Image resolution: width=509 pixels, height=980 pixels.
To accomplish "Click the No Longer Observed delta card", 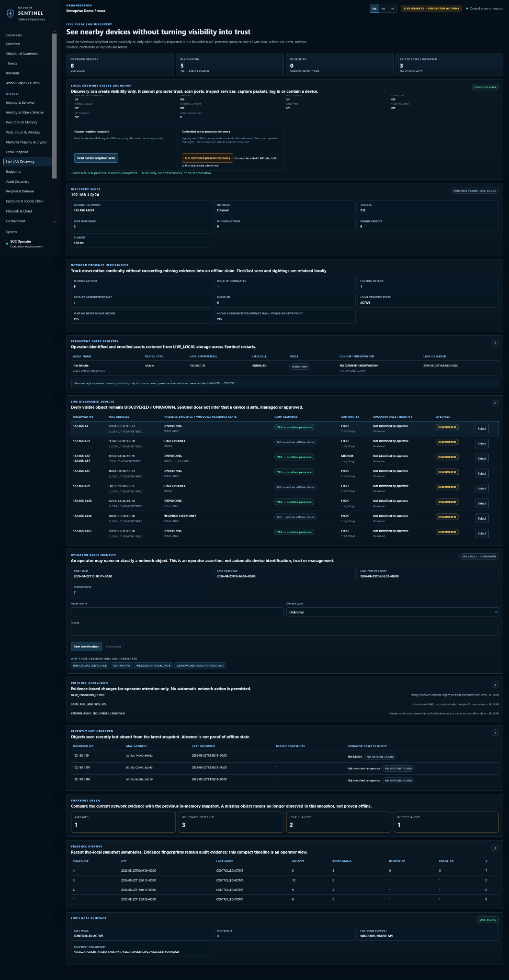I will [x=231, y=822].
